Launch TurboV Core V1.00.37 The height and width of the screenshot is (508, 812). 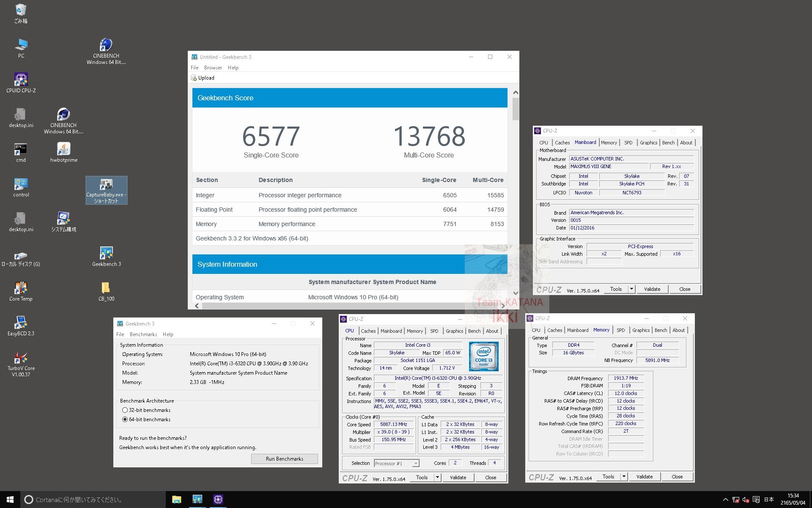(21, 364)
